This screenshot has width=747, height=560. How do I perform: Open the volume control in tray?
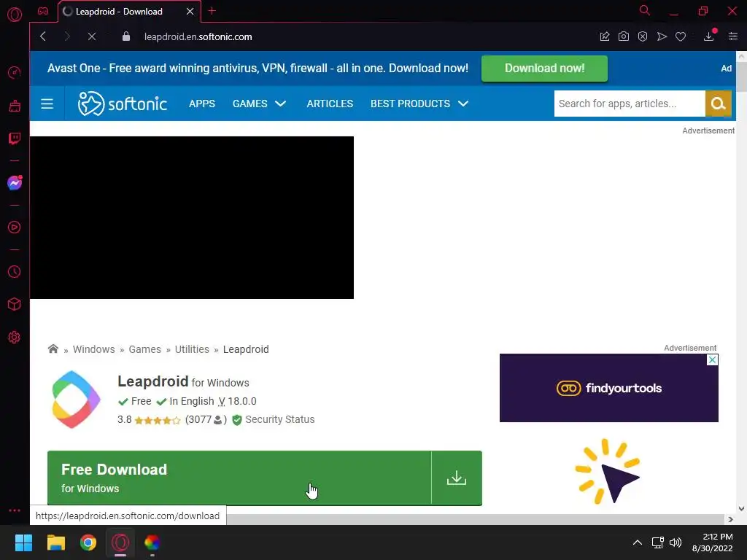pyautogui.click(x=676, y=542)
